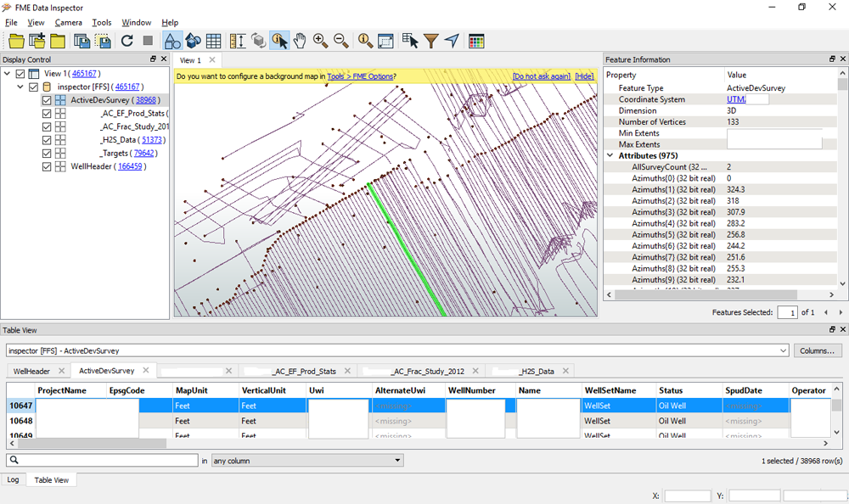
Task: Open the Filter Features funnel icon
Action: pyautogui.click(x=431, y=41)
